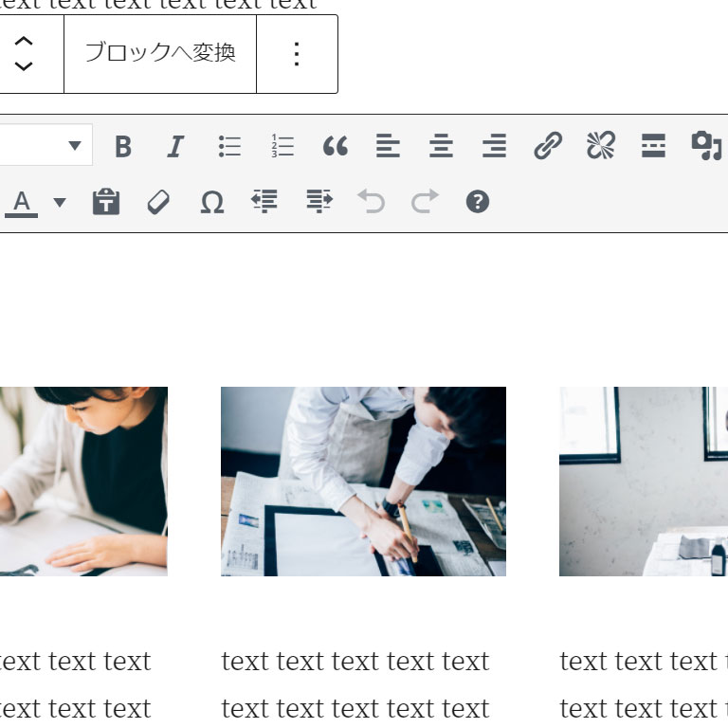Select the image of the room with windows
Screen dimensions: 728x728
(644, 482)
